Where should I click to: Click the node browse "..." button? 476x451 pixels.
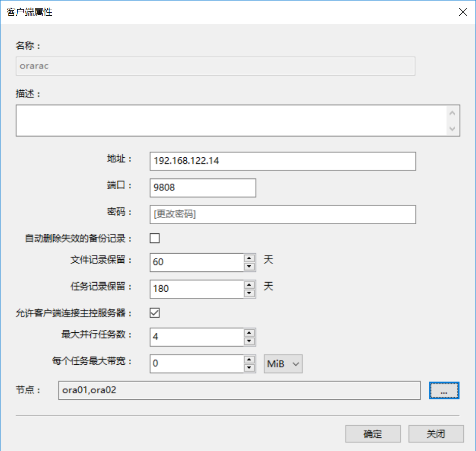coord(444,391)
